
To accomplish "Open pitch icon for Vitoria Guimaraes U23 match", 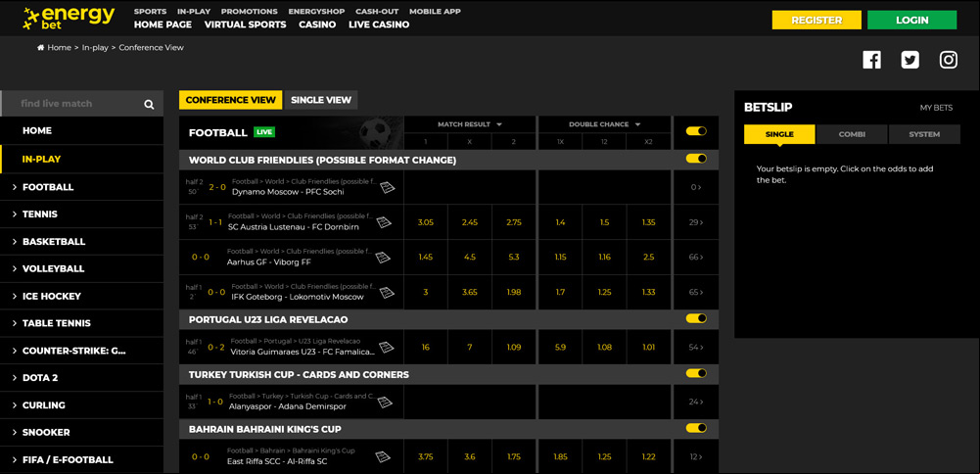I will point(388,347).
